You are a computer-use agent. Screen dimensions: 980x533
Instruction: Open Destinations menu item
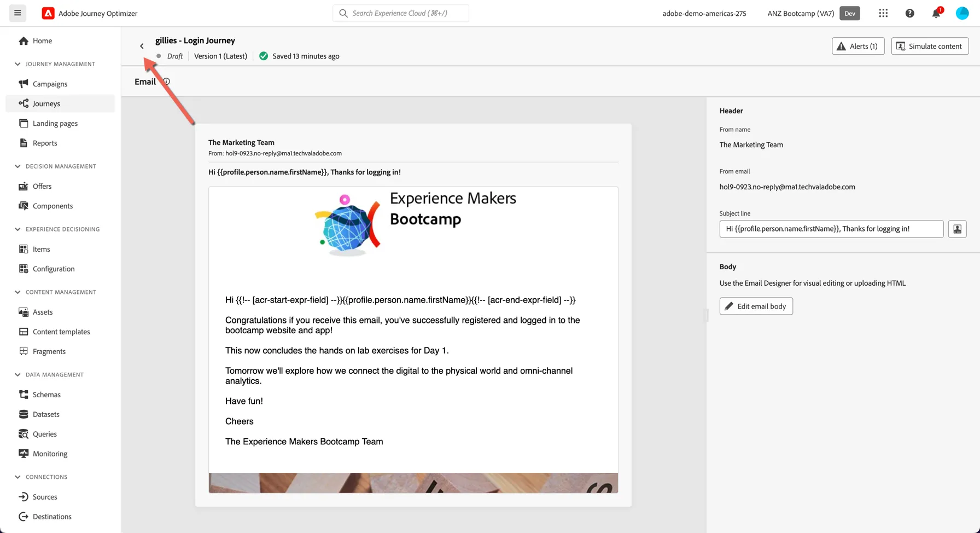click(x=60, y=517)
